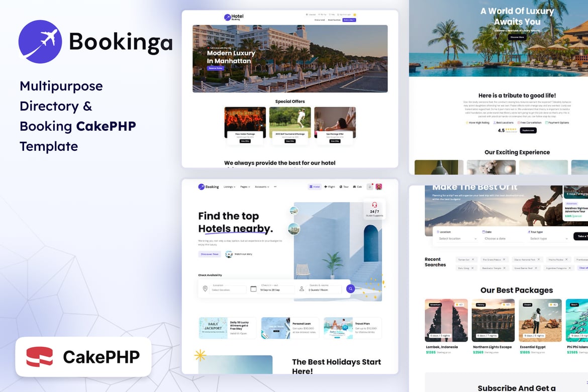588x392 pixels.
Task: Open the Northern Lights Escape package card
Action: pyautogui.click(x=493, y=327)
